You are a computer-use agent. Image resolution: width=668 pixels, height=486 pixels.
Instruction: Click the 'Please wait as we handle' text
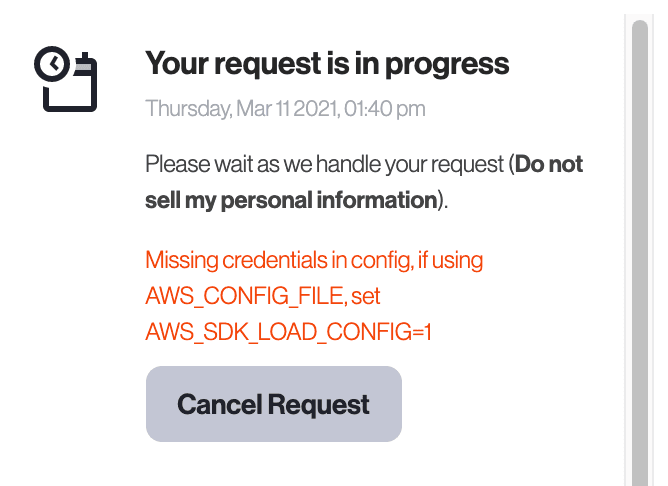(x=254, y=164)
